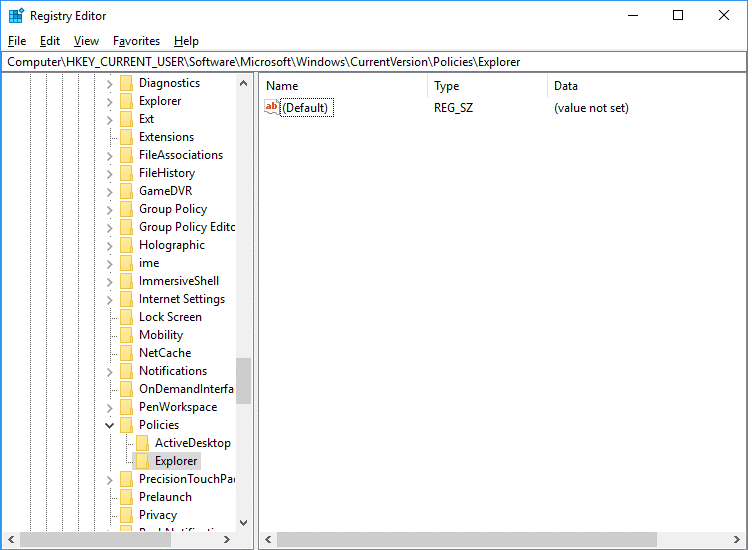Click the NetCache folder icon
Viewport: 752px width, 550px height.
(x=127, y=353)
